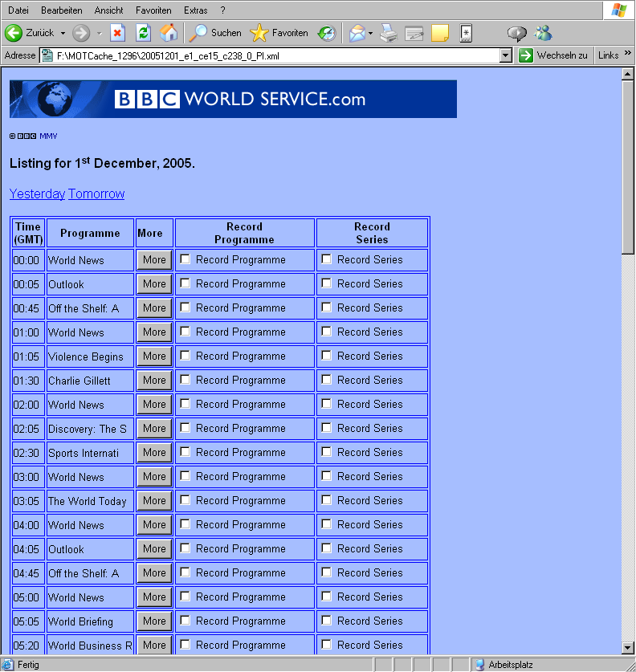Click the asterisk document toolbar icon
The height and width of the screenshot is (672, 636).
466,33
